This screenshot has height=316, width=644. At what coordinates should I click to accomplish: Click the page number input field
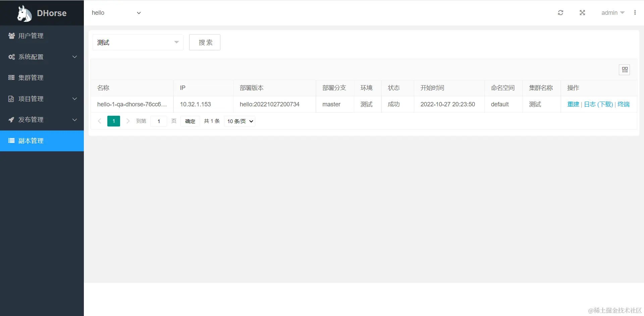click(158, 121)
